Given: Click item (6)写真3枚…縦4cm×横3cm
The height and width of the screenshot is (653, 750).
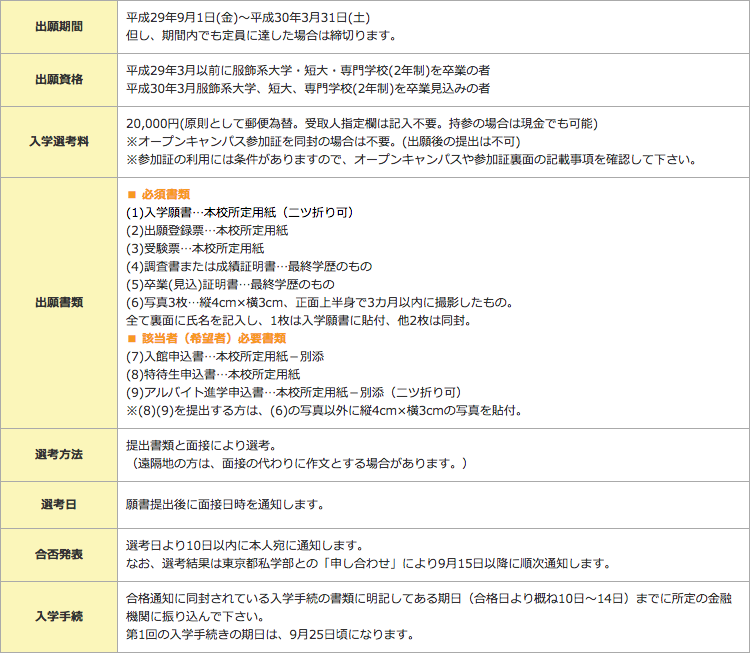Looking at the screenshot, I should coord(320,303).
